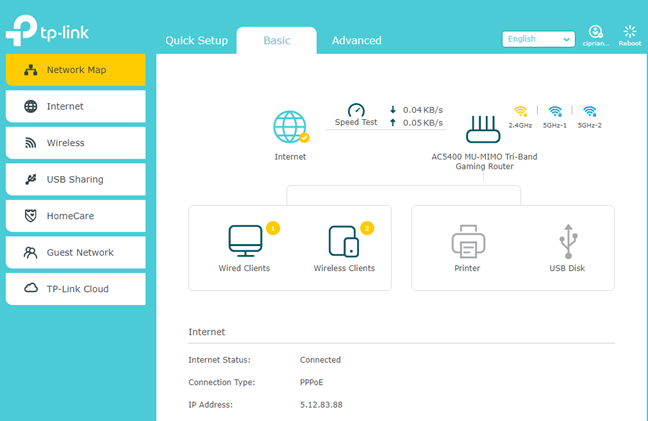Run Speed Test gauge icon
This screenshot has height=421, width=648.
356,110
